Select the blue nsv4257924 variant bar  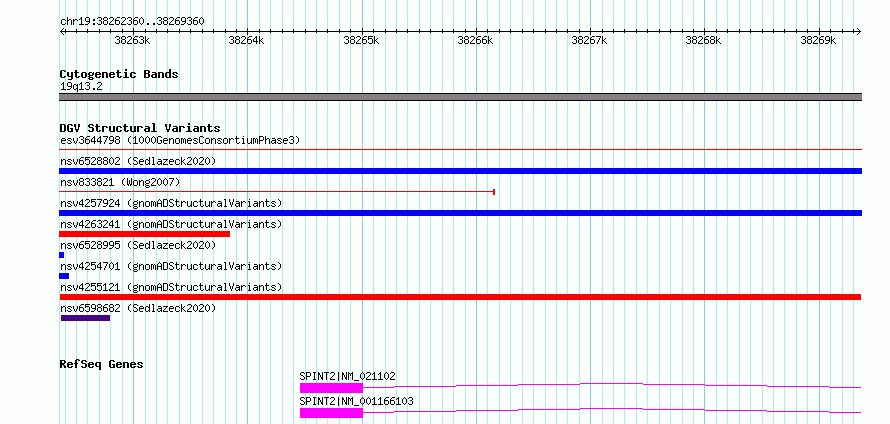coord(460,213)
